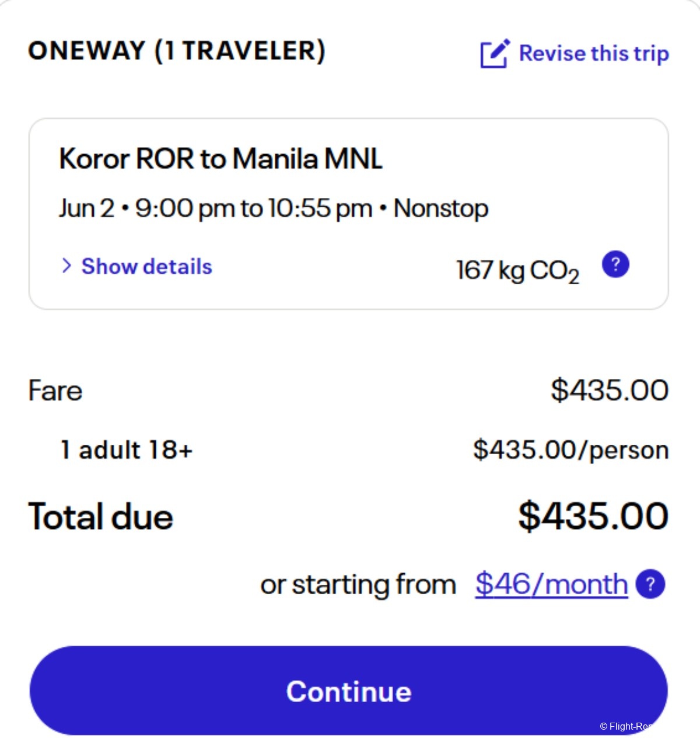The image size is (700, 746).
Task: Select the bold $435.00 total due amount
Action: click(x=593, y=516)
